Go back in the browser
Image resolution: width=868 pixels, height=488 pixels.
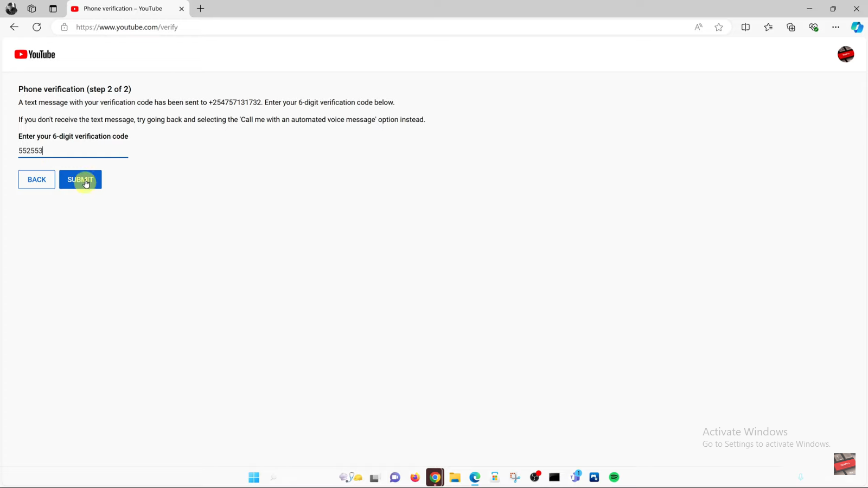tap(14, 27)
